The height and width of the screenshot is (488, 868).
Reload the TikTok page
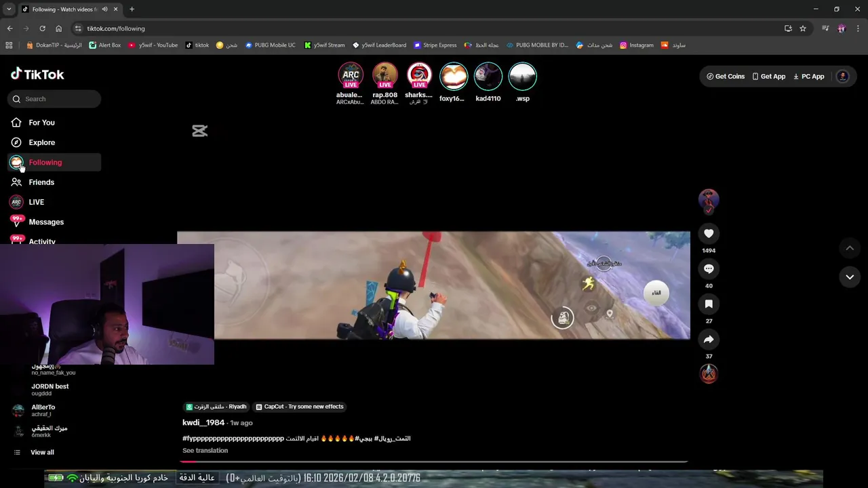42,28
